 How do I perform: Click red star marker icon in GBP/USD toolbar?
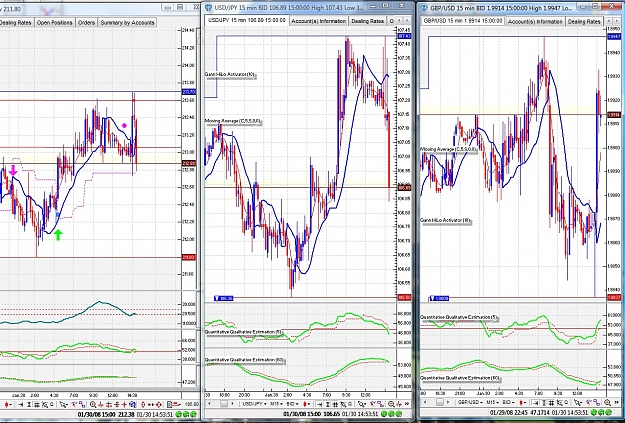tap(588, 403)
